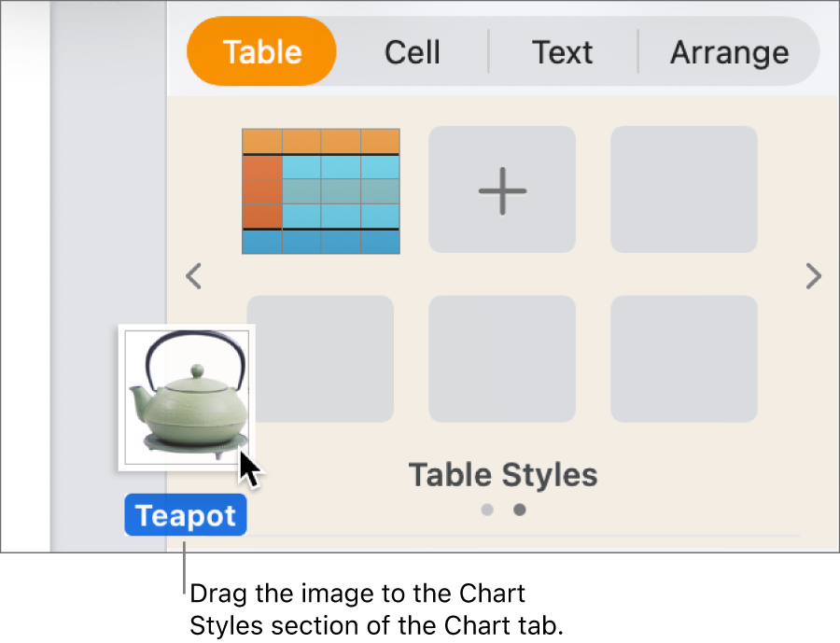The image size is (840, 643).
Task: Select the middle empty style in bottom row
Action: pos(502,358)
